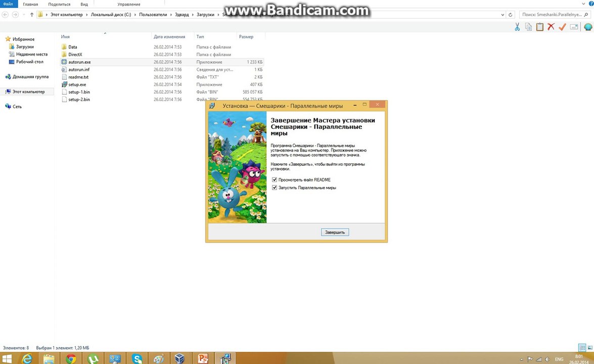Screen dimensions: 594x364
Task: Click the Windows Start button
Action: click(7, 358)
